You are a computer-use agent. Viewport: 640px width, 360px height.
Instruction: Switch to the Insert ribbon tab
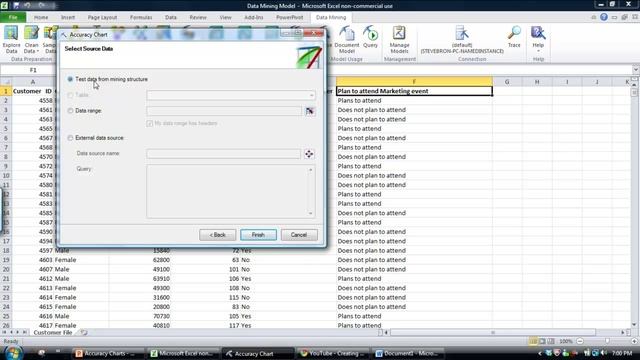[68, 18]
